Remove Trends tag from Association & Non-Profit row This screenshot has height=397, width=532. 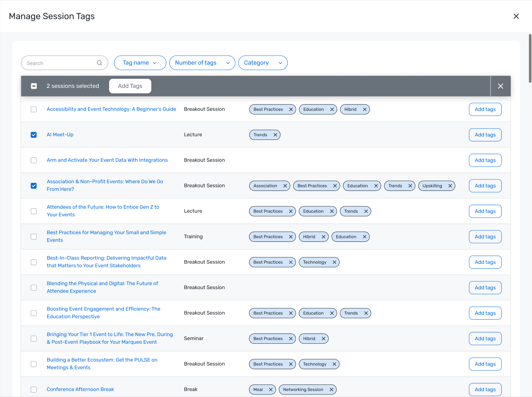pyautogui.click(x=410, y=186)
